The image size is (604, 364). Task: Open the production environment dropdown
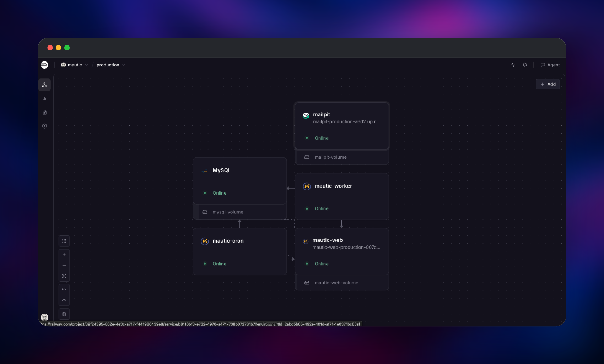tap(111, 65)
